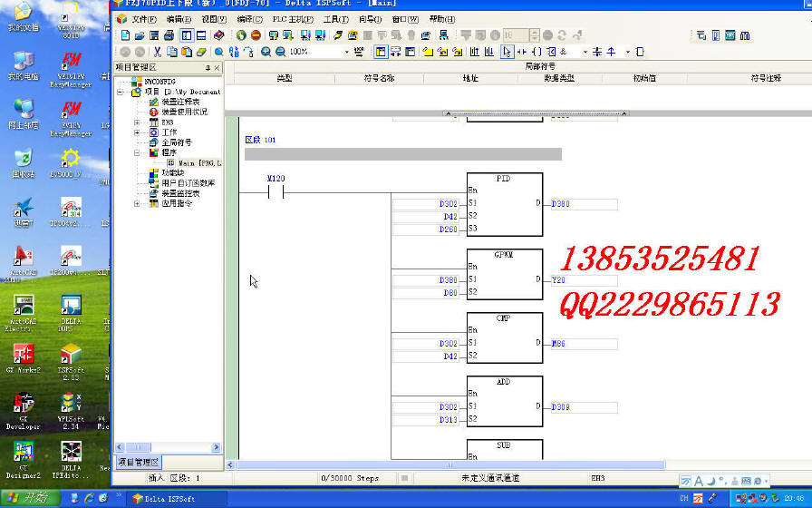Collapse the 程序 tree node
The width and height of the screenshot is (812, 508).
click(139, 152)
